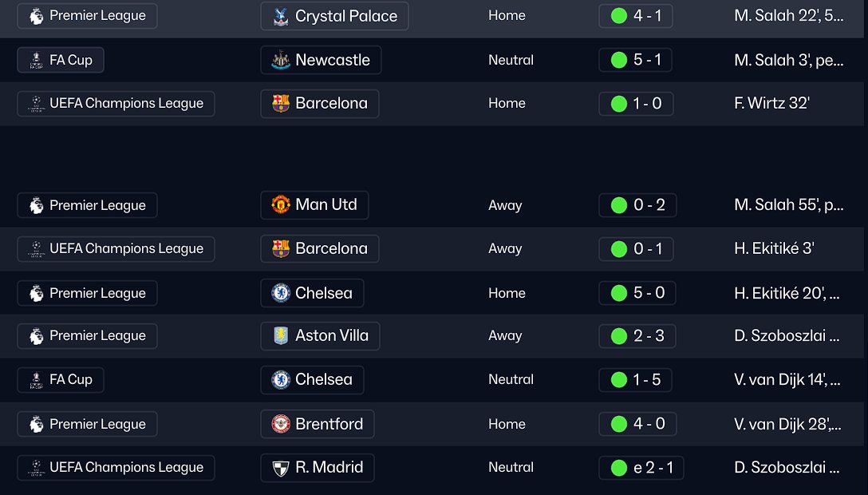Click the Aston Villa crest icon
The height and width of the screenshot is (495, 868).
281,336
